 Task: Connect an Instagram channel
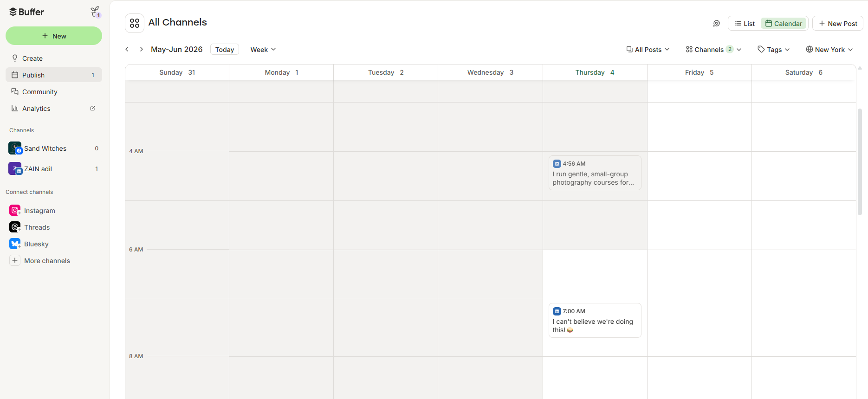[54, 211]
